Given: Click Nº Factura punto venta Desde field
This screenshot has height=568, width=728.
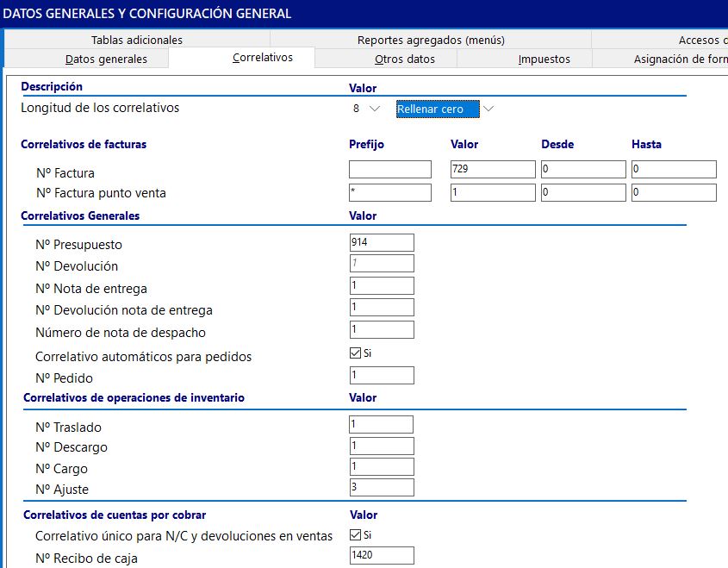Looking at the screenshot, I should [x=583, y=192].
